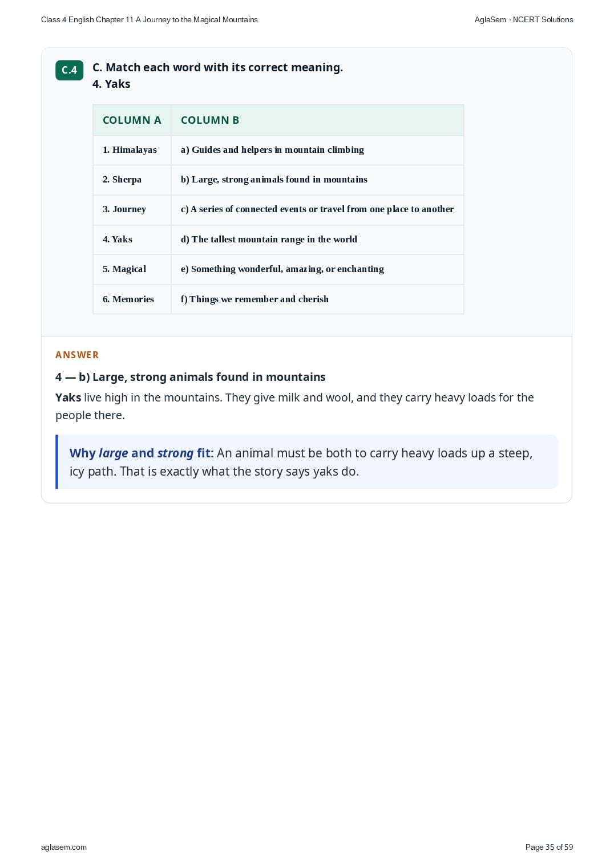Select option e) Something wonderful, amazing
Viewport: 614px width, 868px height.
317,269
